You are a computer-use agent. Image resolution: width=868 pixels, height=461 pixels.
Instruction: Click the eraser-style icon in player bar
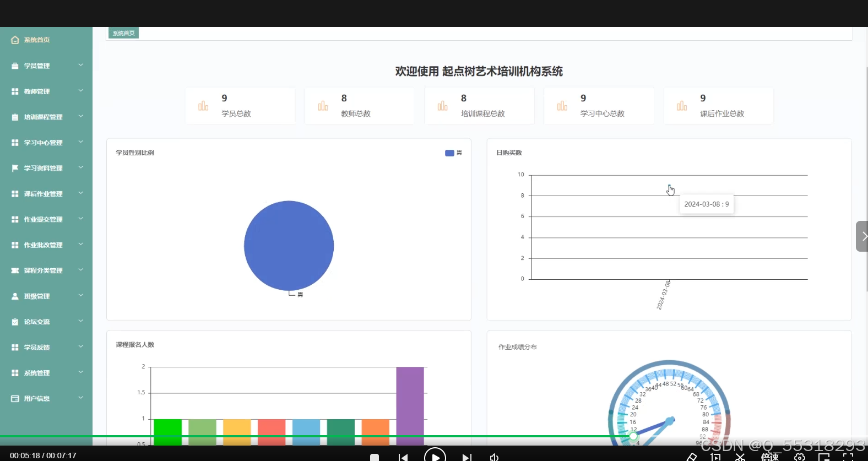click(692, 457)
